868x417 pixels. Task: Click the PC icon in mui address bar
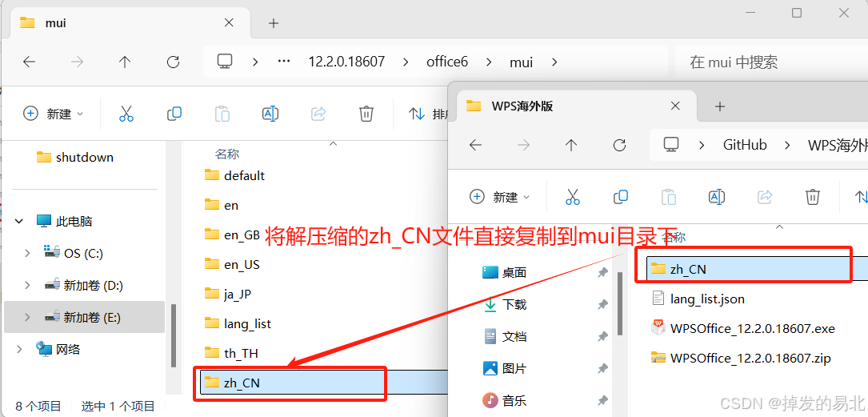point(224,61)
